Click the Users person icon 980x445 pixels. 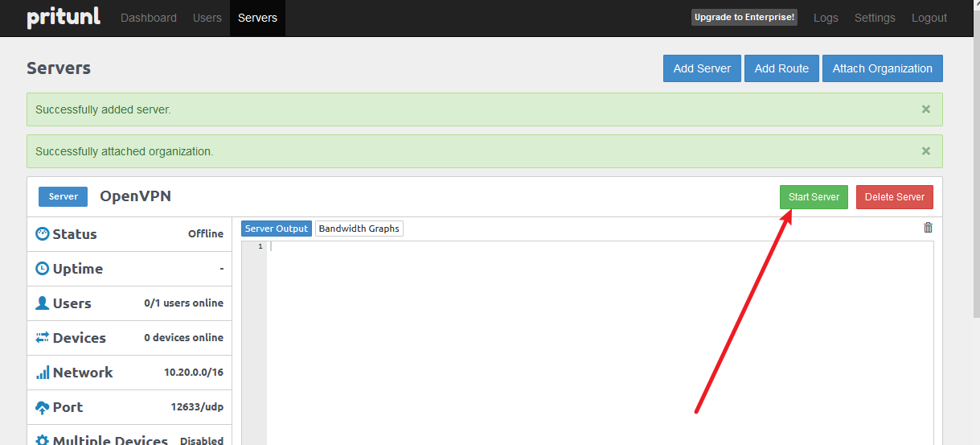coord(43,303)
